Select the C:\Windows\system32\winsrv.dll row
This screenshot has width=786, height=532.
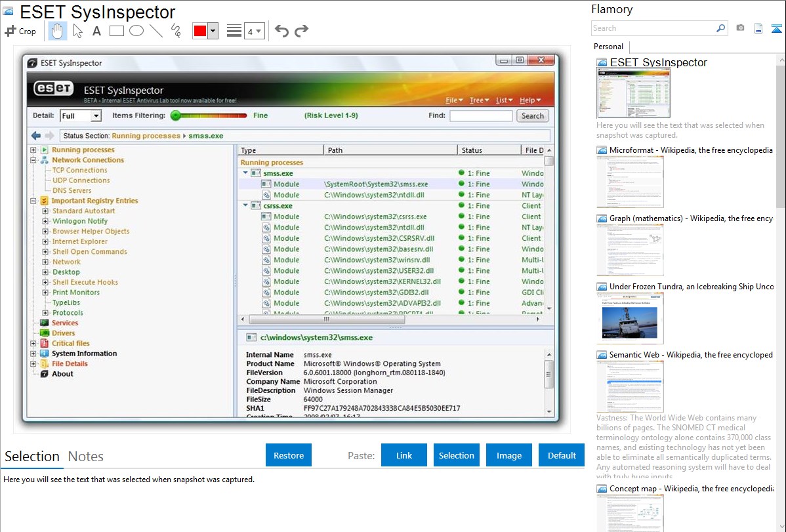(x=391, y=260)
